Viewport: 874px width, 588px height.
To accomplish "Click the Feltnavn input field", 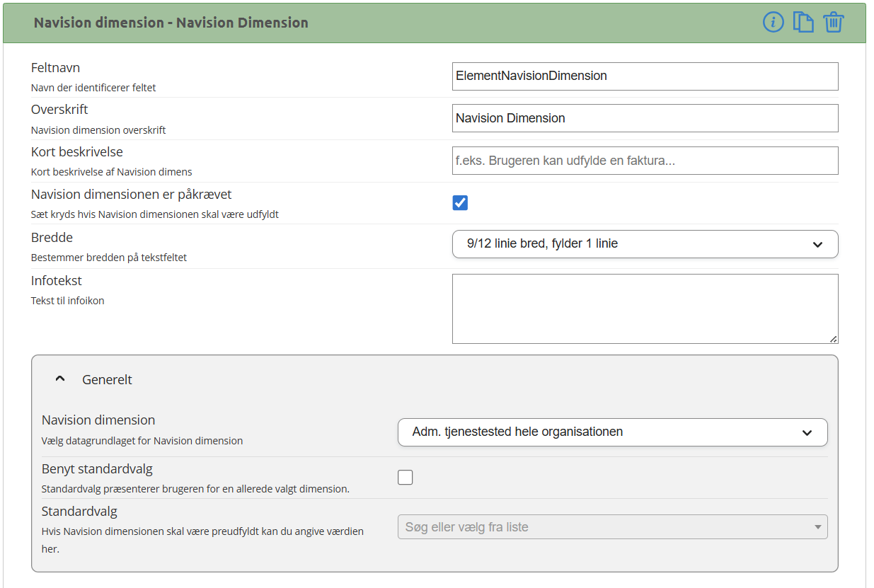I will pyautogui.click(x=645, y=76).
